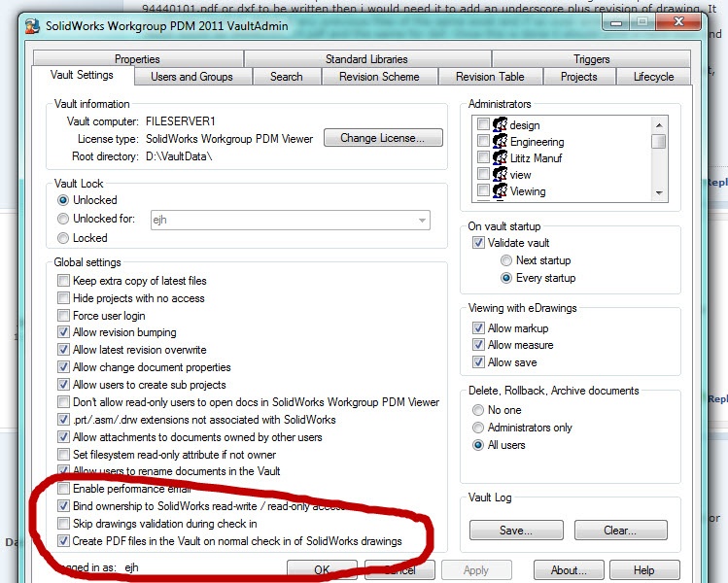Uncheck Allow save for eDrawings
728x583 pixels.
click(x=478, y=361)
